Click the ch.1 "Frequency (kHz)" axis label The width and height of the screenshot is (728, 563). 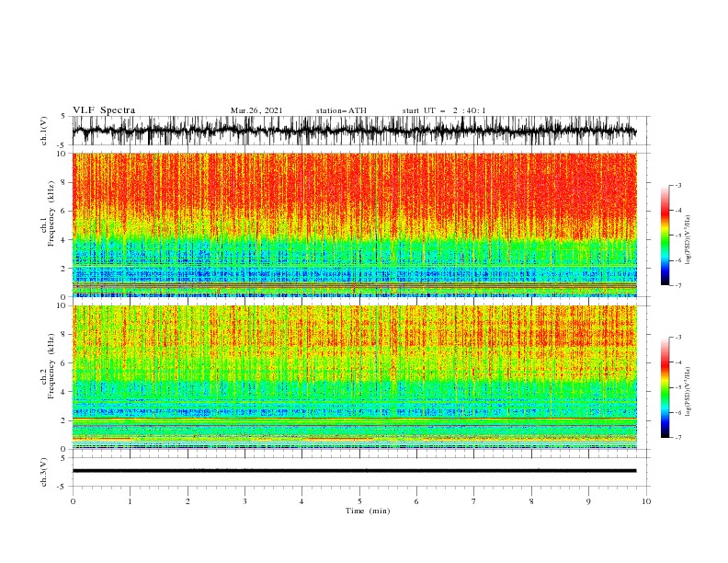51,213
